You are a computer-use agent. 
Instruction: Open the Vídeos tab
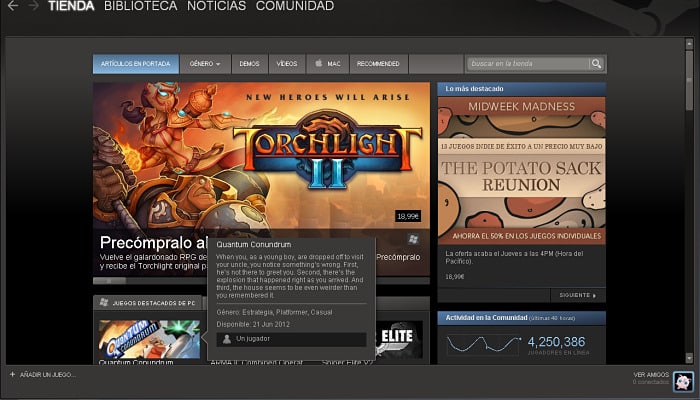tap(287, 64)
